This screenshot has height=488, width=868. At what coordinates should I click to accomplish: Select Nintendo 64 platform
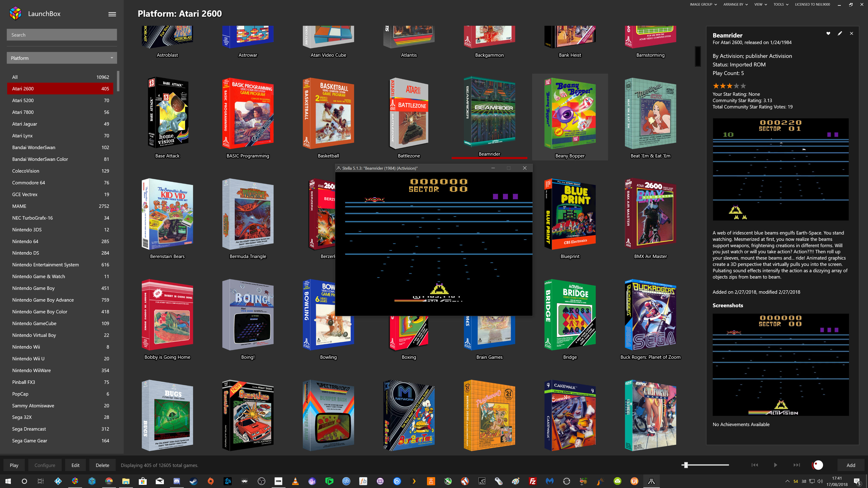pyautogui.click(x=60, y=241)
